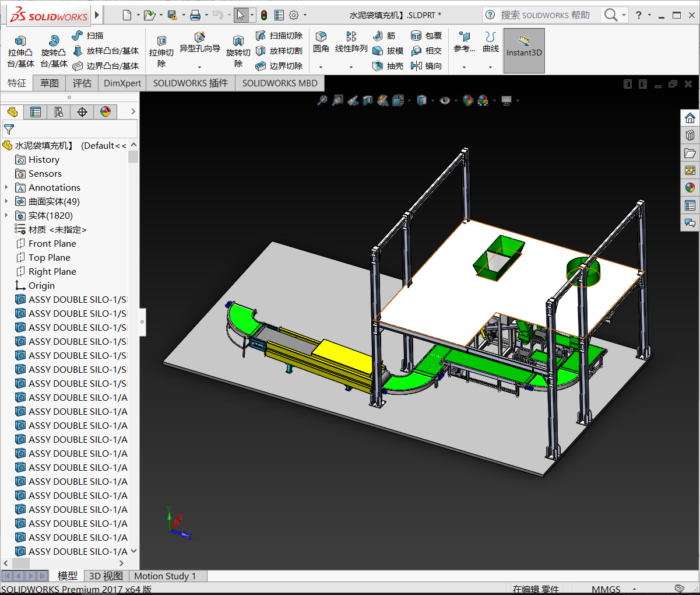Click the Section View icon in view toolbar
The height and width of the screenshot is (595, 700).
(x=368, y=100)
